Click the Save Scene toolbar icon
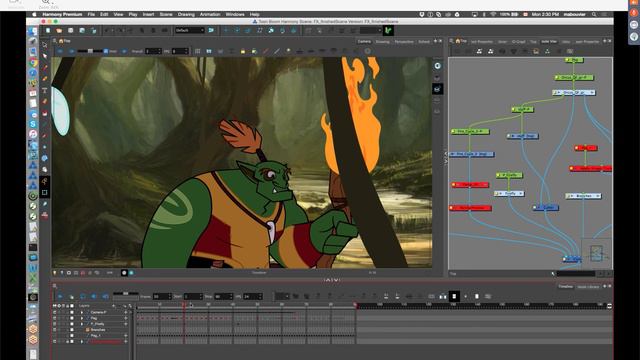This screenshot has width=640, height=360. (71, 31)
